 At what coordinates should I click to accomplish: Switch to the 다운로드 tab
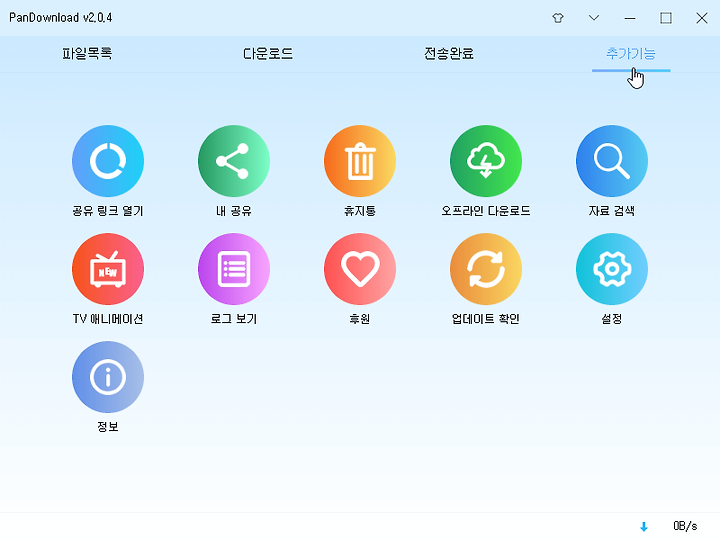pyautogui.click(x=268, y=54)
